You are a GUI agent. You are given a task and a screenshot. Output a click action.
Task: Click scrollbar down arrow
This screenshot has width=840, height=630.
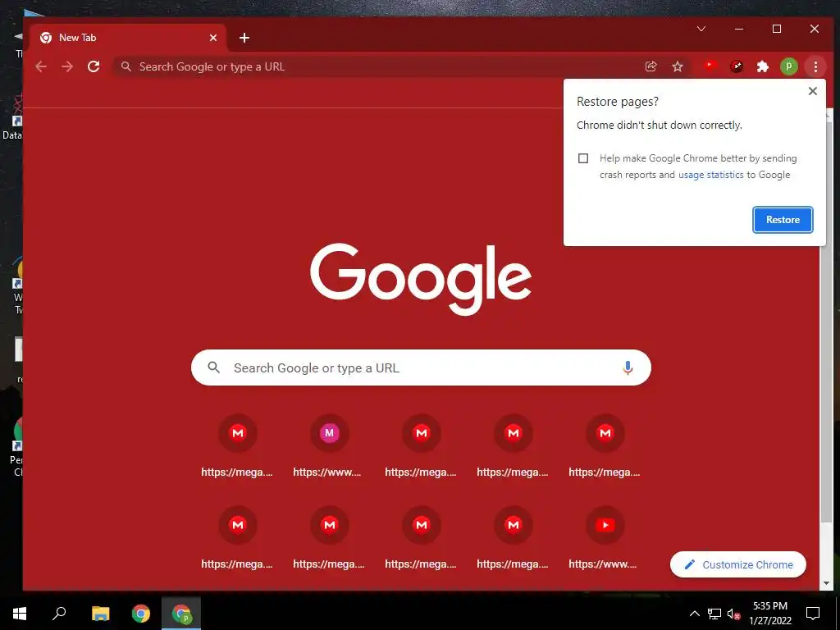click(827, 583)
